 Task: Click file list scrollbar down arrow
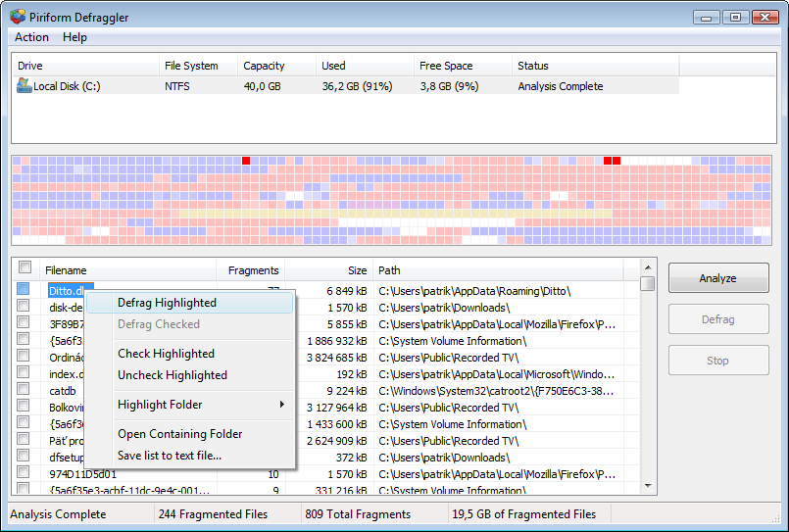pos(648,486)
